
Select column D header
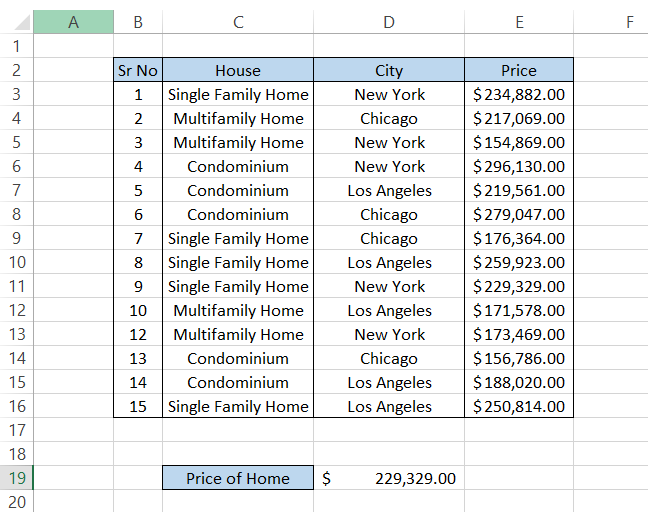coord(389,22)
